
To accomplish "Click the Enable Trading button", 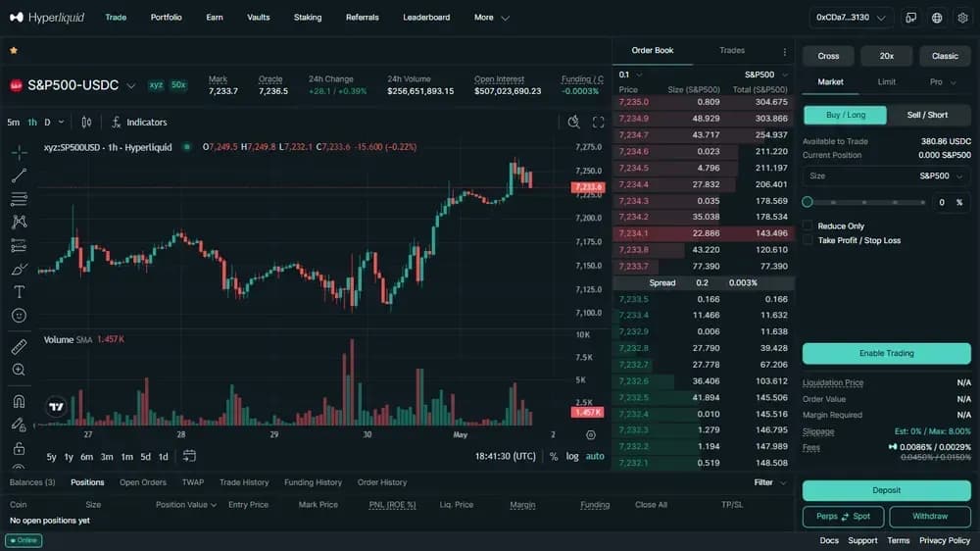I will (x=886, y=353).
